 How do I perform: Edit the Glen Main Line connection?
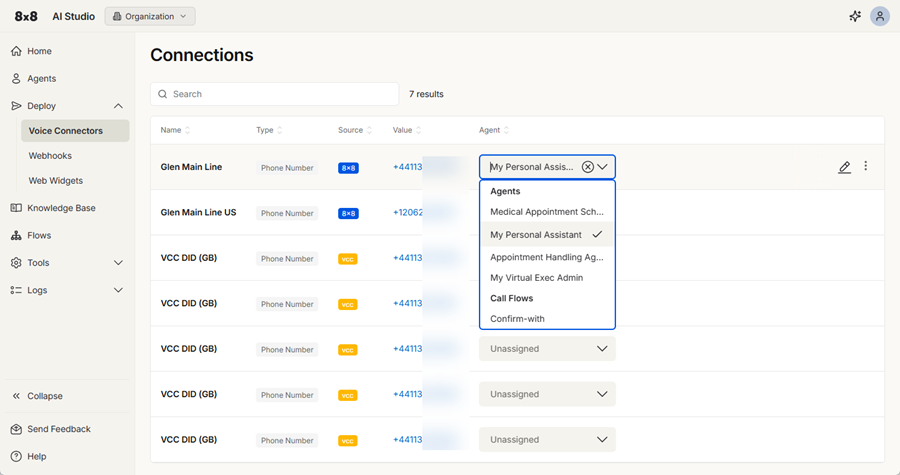pos(844,167)
